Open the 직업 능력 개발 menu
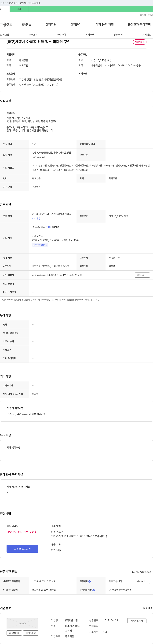 pos(105,24)
